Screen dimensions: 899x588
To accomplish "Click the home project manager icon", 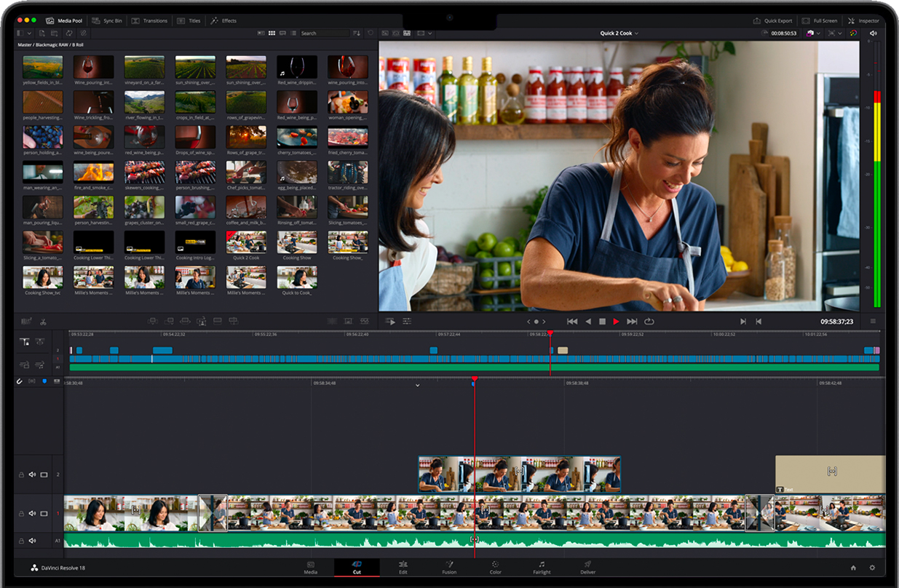I will (x=853, y=568).
